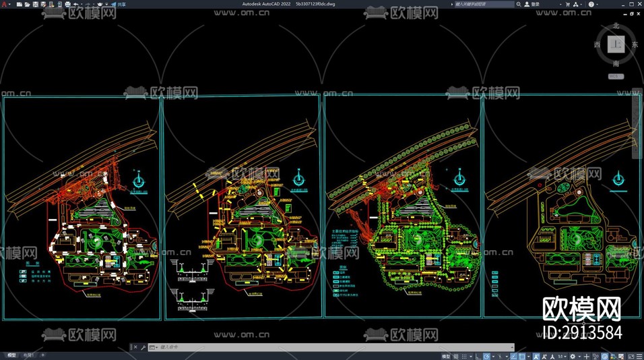
Task: Click the New drawing icon
Action: (x=20, y=4)
